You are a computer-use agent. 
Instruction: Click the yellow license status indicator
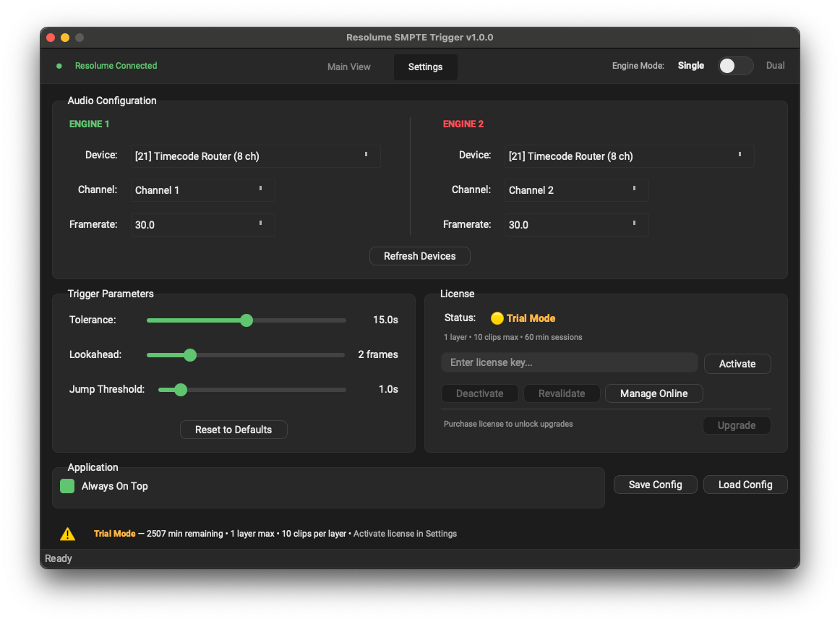(x=497, y=318)
